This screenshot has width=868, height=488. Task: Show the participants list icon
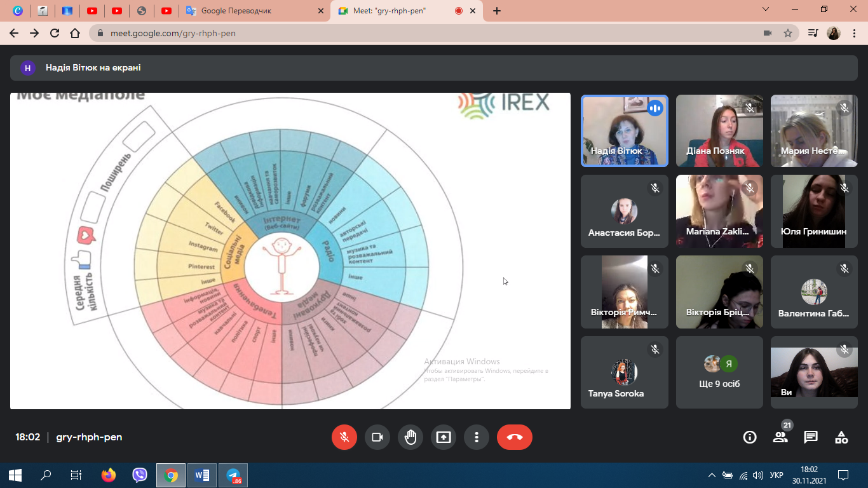click(x=780, y=437)
